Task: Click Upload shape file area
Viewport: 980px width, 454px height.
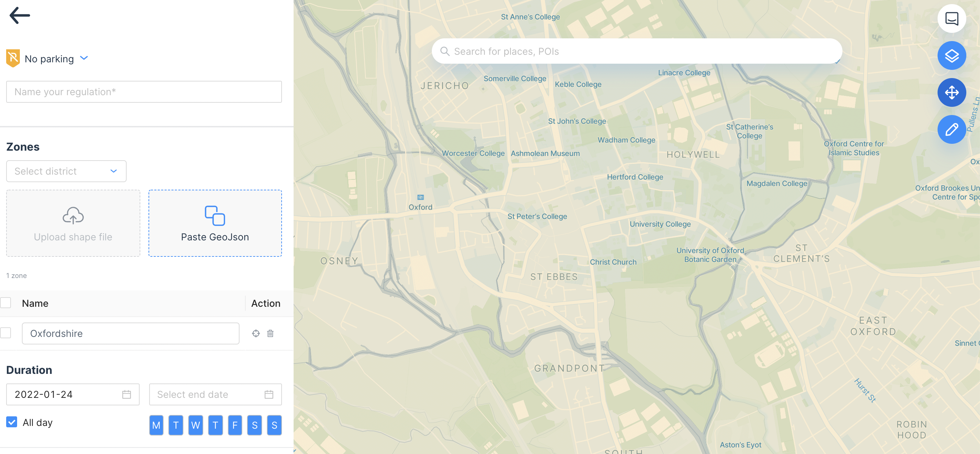Action: pos(73,223)
